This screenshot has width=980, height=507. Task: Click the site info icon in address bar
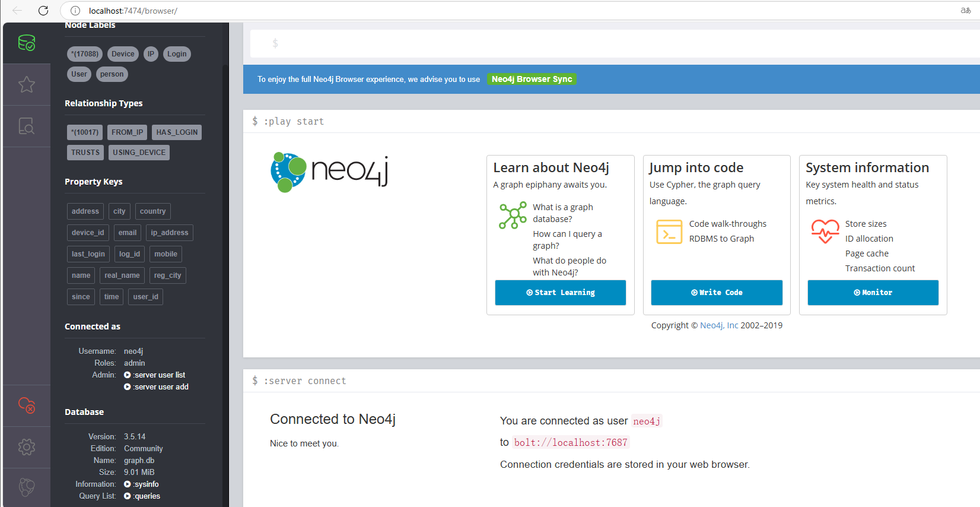click(x=75, y=11)
